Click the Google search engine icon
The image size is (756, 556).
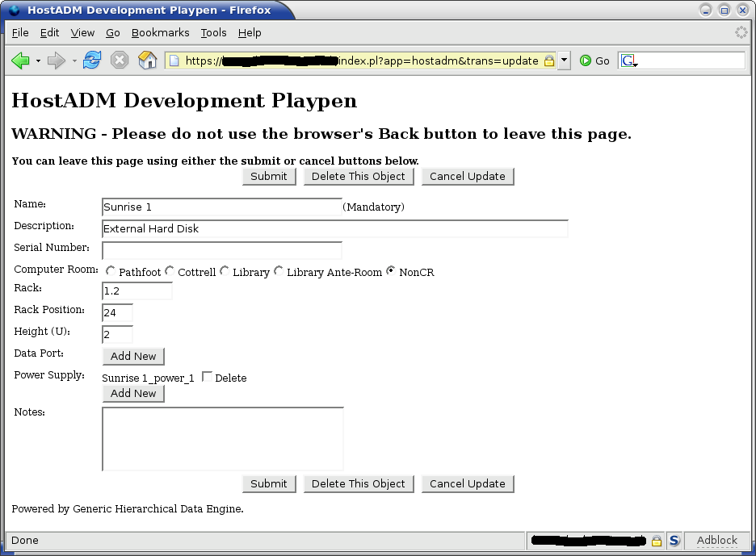[628, 61]
